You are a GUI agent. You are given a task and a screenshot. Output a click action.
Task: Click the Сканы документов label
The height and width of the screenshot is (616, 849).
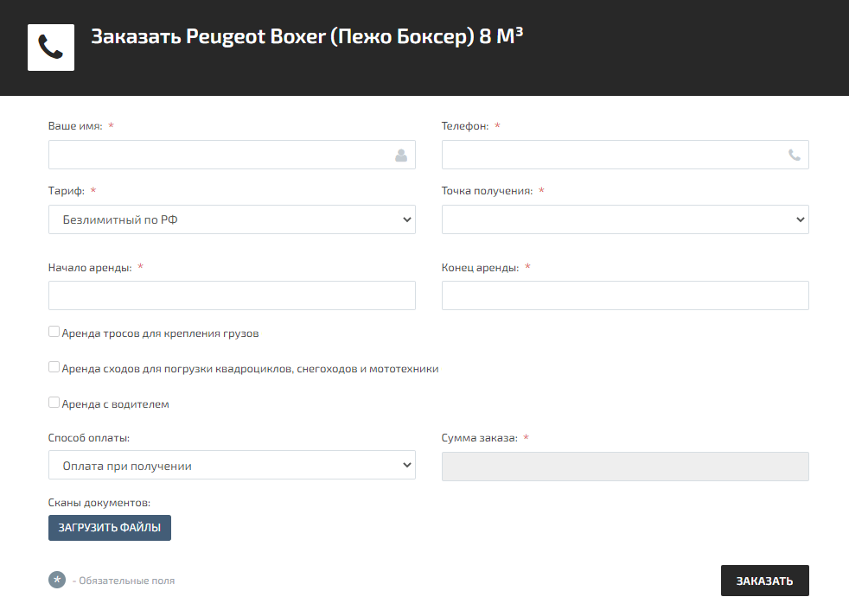click(x=99, y=503)
